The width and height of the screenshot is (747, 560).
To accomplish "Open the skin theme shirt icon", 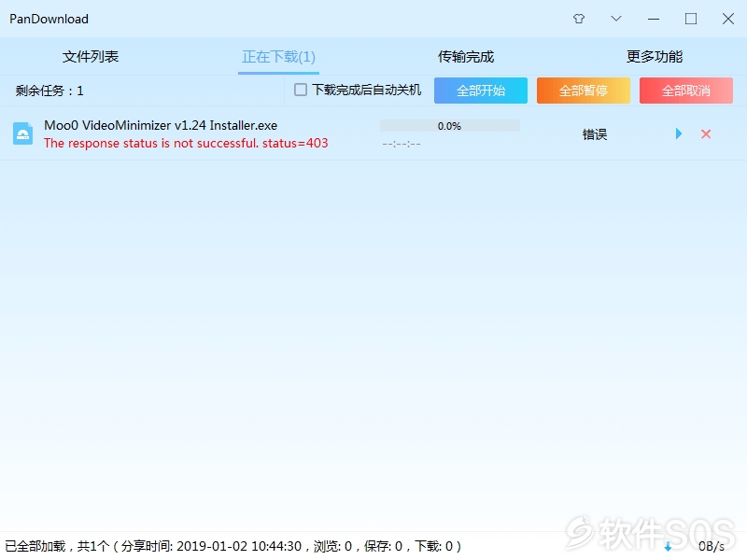I will point(579,19).
